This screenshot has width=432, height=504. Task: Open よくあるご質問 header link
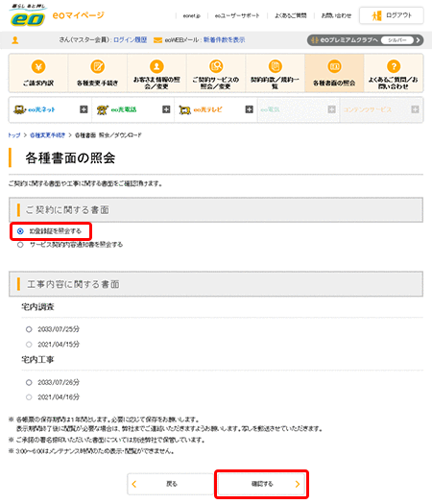pos(291,15)
